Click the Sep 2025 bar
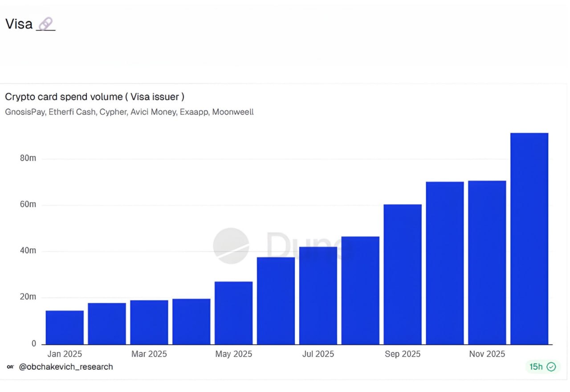 point(403,274)
